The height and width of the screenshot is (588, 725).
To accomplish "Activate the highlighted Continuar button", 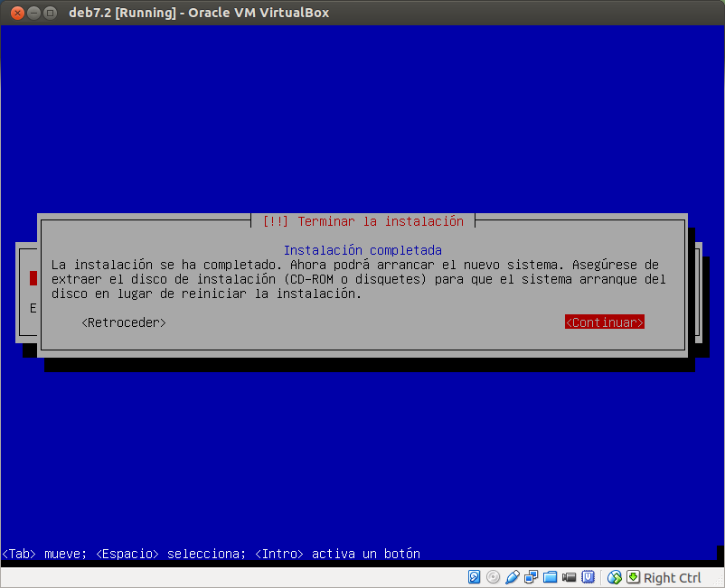I will click(604, 322).
